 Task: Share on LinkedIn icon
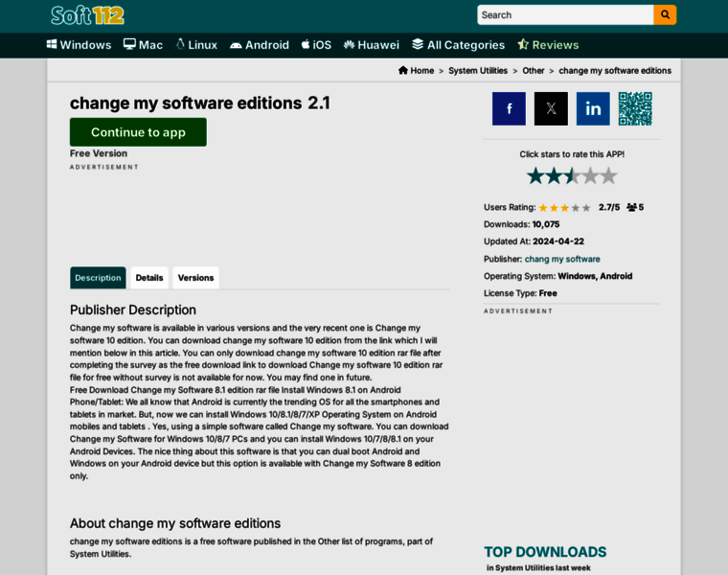tap(593, 108)
